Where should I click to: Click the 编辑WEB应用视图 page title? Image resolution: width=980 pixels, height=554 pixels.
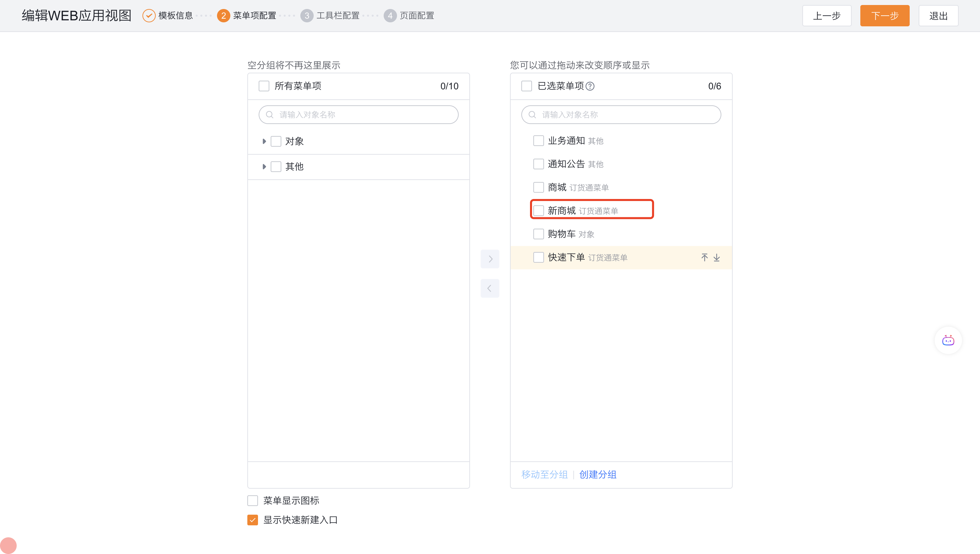pyautogui.click(x=76, y=16)
